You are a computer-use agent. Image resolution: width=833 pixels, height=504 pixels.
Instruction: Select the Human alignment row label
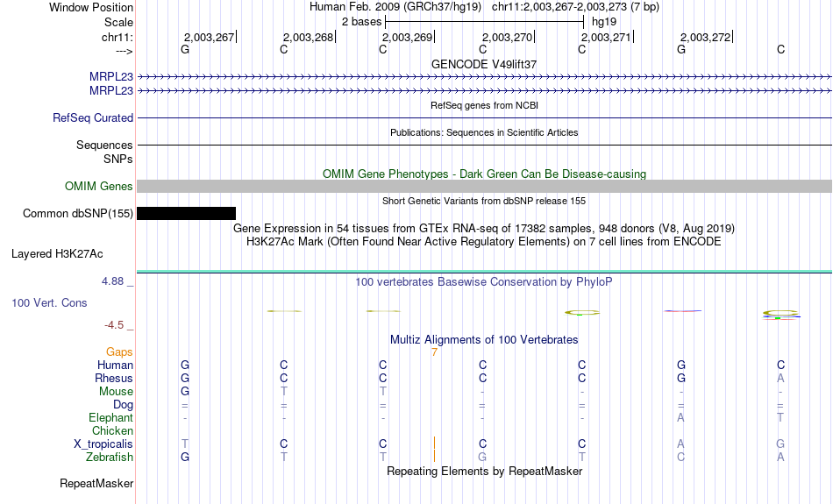pos(115,366)
